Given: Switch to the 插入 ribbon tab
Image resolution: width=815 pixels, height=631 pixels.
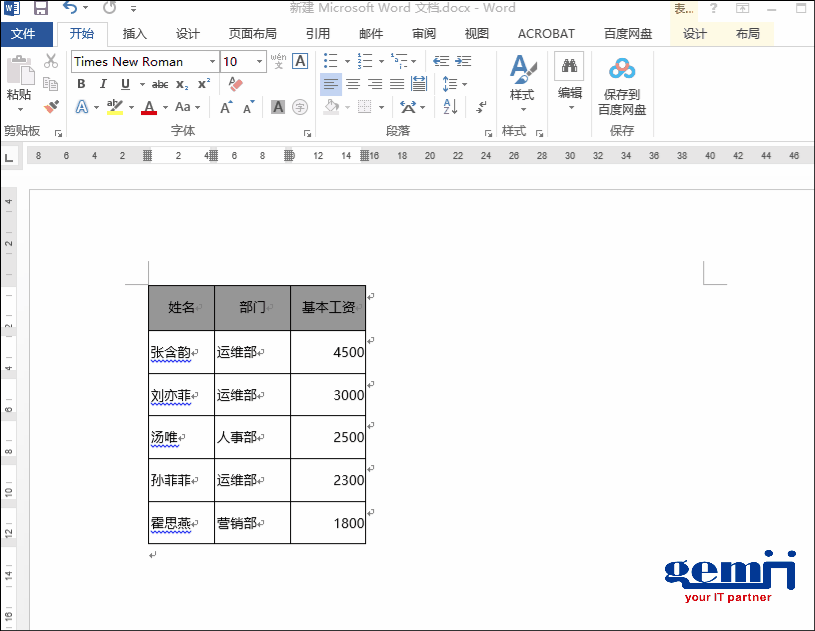Looking at the screenshot, I should (134, 34).
